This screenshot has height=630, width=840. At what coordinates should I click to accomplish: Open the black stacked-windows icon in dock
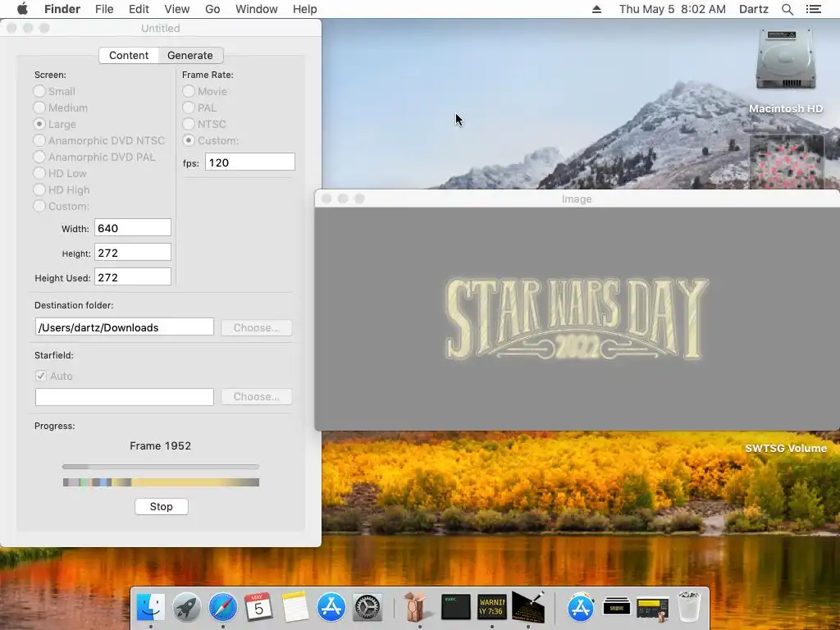tap(617, 607)
